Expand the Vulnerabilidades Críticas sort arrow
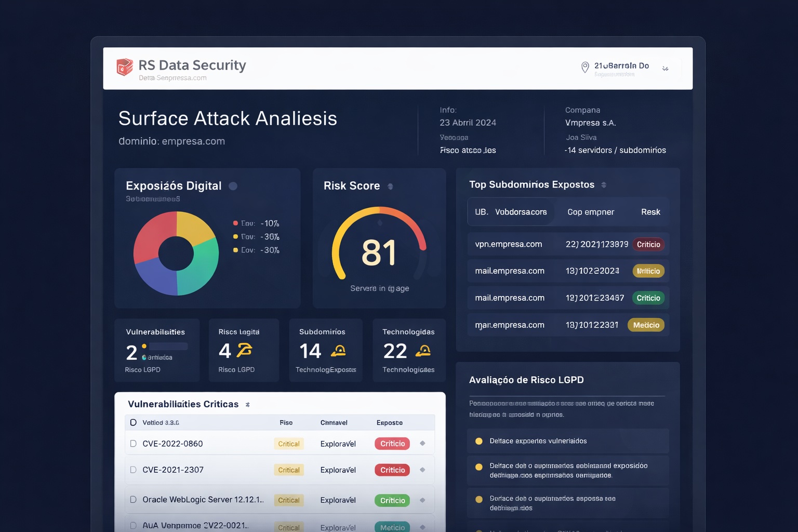This screenshot has height=532, width=798. (248, 405)
